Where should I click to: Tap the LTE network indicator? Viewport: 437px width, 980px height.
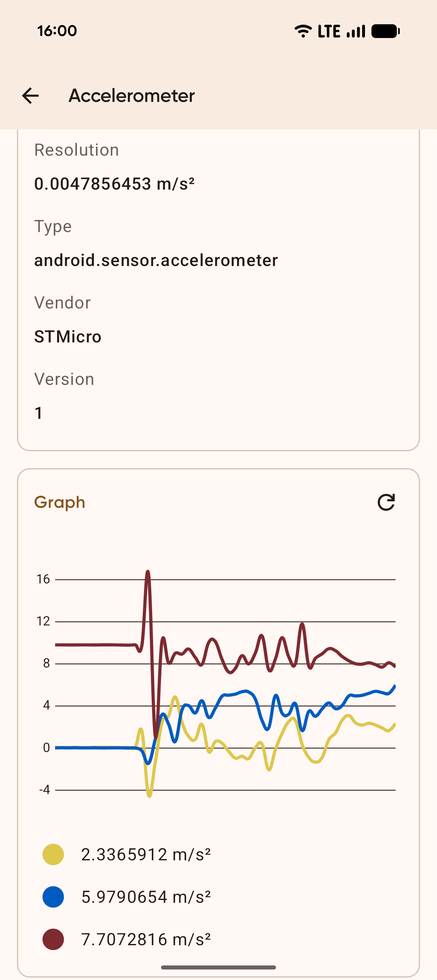point(329,31)
